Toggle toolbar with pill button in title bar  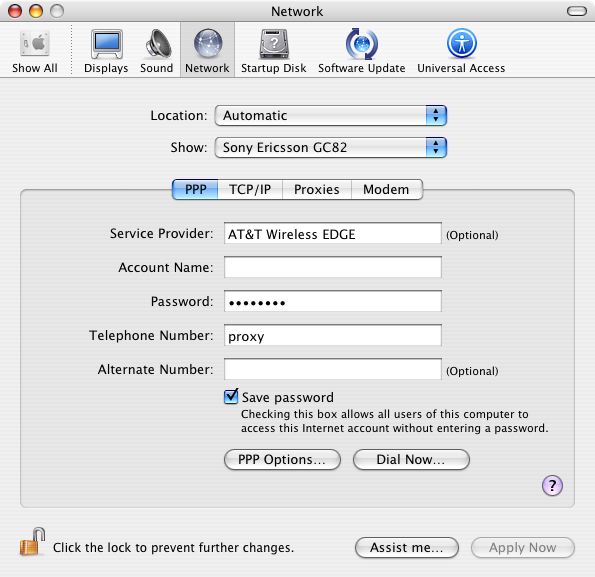pyautogui.click(x=577, y=11)
